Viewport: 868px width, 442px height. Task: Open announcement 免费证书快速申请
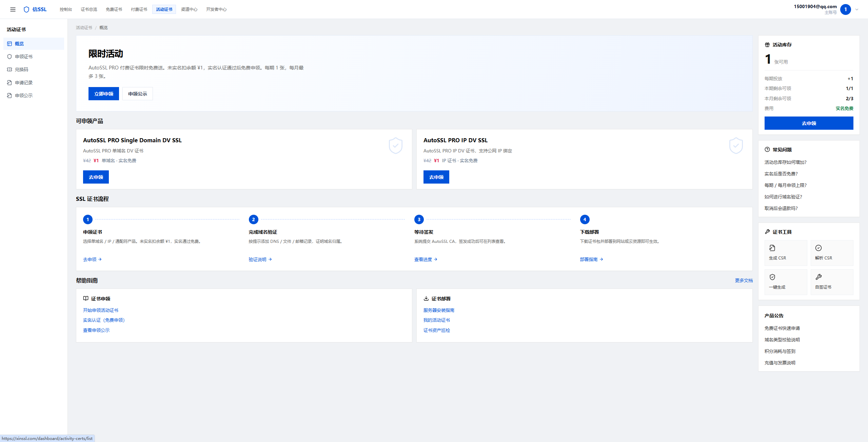[x=782, y=328]
